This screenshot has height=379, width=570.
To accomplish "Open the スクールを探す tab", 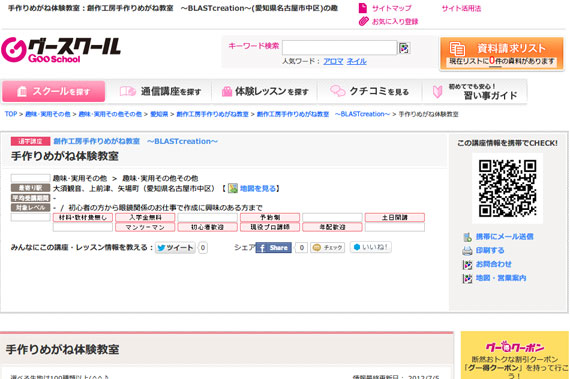I will [54, 92].
